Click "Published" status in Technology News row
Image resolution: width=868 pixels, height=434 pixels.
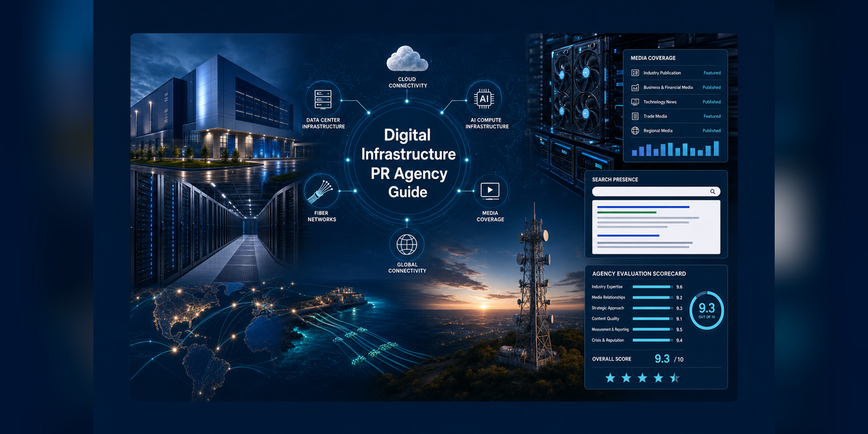pos(712,102)
